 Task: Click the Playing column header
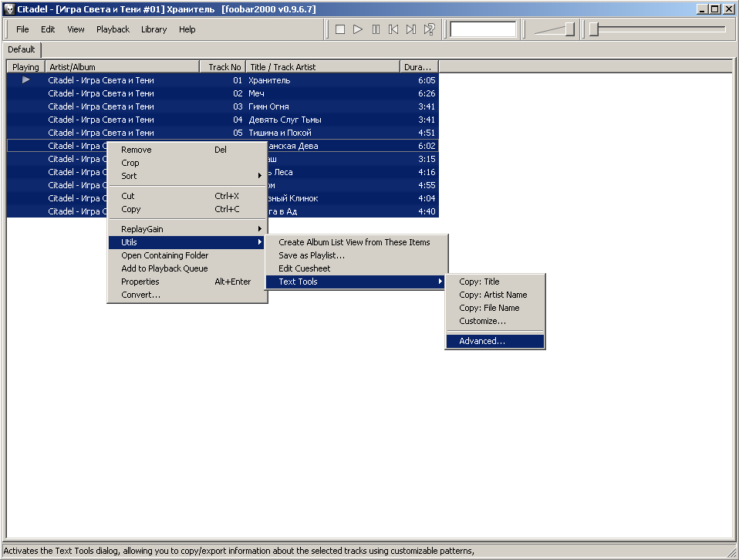[x=26, y=67]
